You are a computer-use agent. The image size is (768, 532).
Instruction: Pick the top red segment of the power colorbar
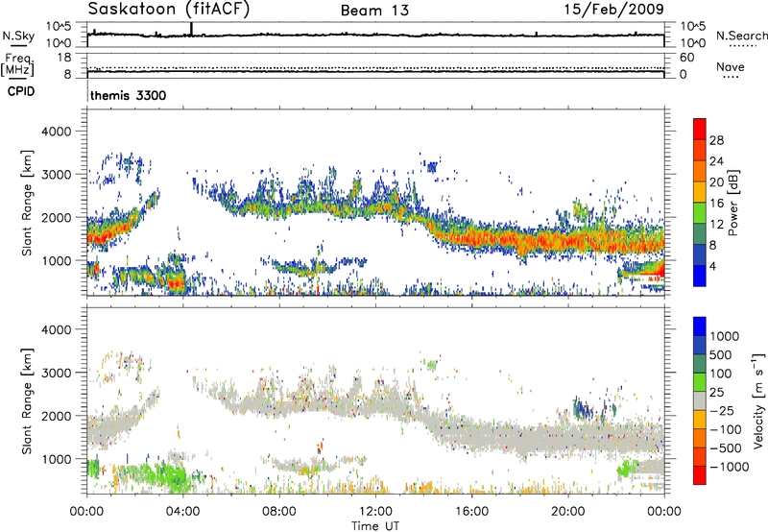point(700,130)
